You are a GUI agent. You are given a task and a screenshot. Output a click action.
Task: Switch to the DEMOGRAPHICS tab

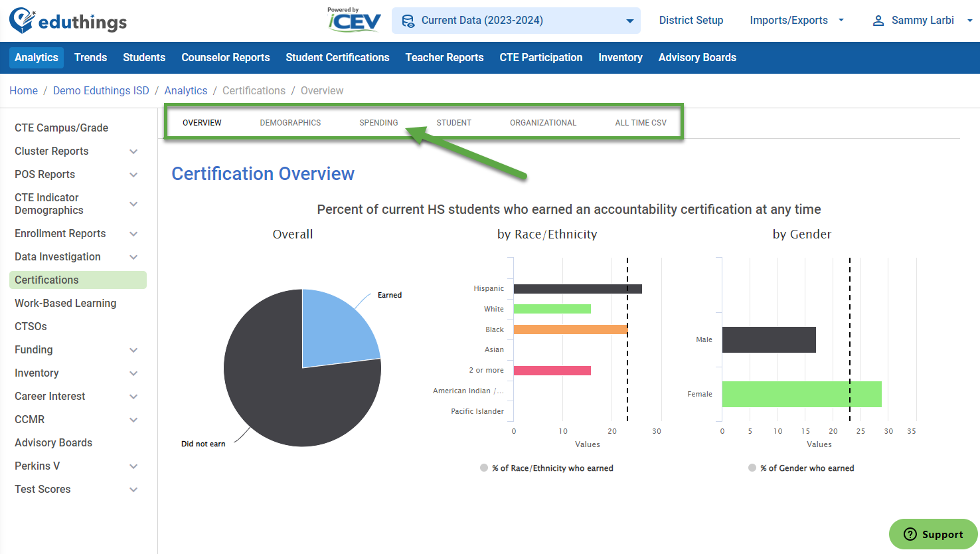(290, 122)
